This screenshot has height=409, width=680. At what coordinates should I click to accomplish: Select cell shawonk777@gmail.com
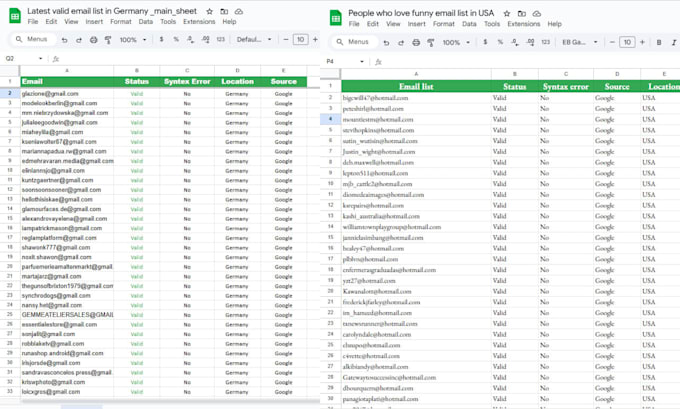click(67, 248)
